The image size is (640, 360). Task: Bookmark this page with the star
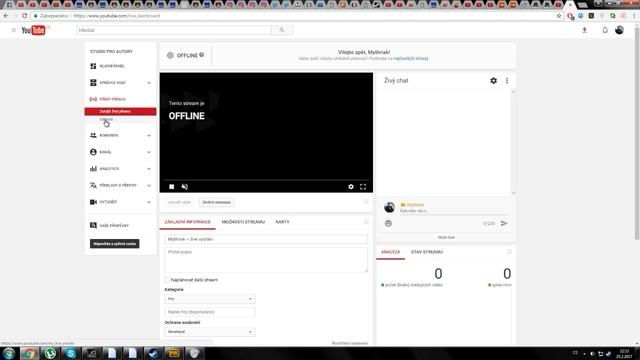coord(559,16)
